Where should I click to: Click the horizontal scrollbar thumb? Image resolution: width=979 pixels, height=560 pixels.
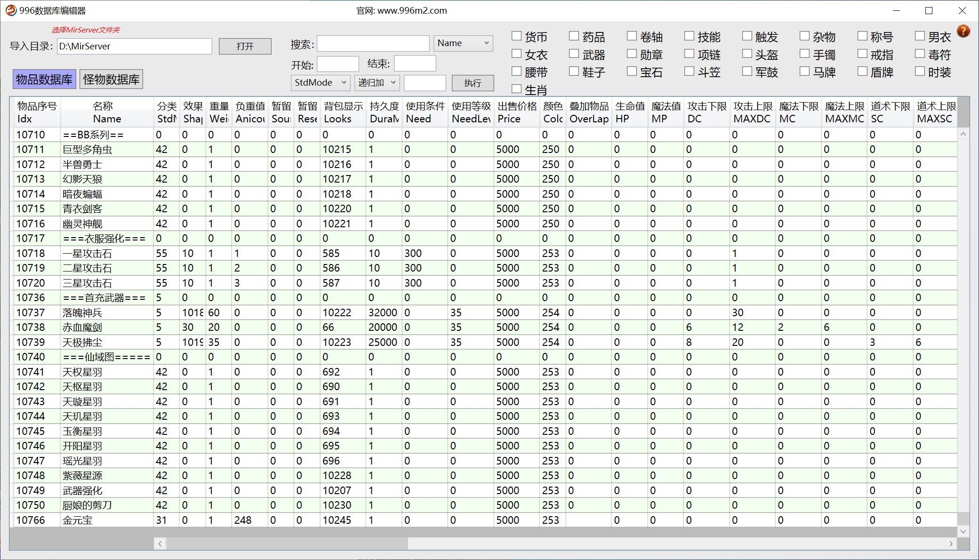[287, 544]
